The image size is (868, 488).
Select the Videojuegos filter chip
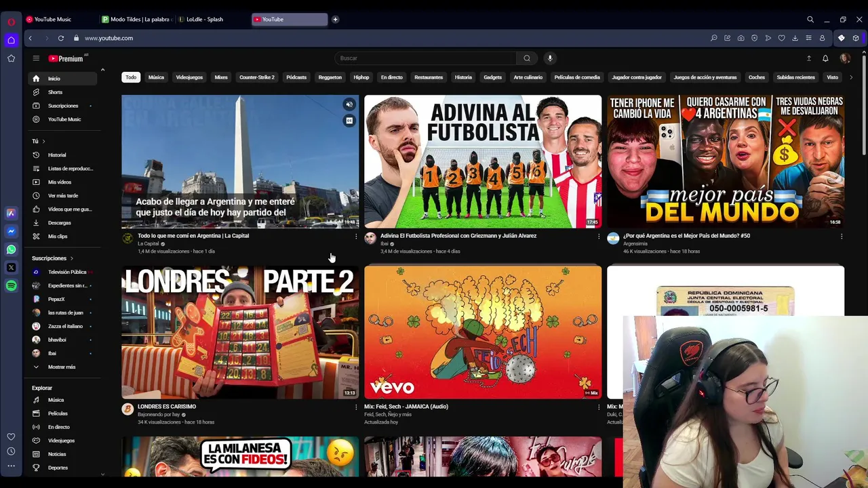[189, 77]
